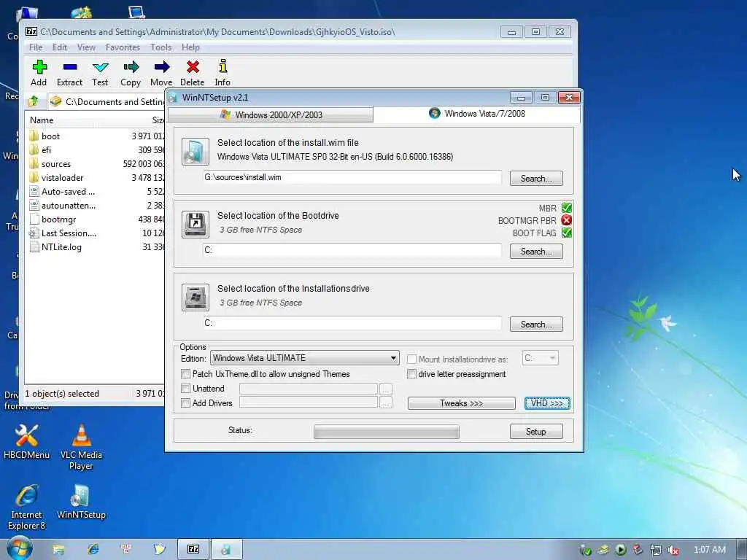Select the Windows Vista/7/2008 tab
This screenshot has height=560, width=747.
click(x=477, y=113)
